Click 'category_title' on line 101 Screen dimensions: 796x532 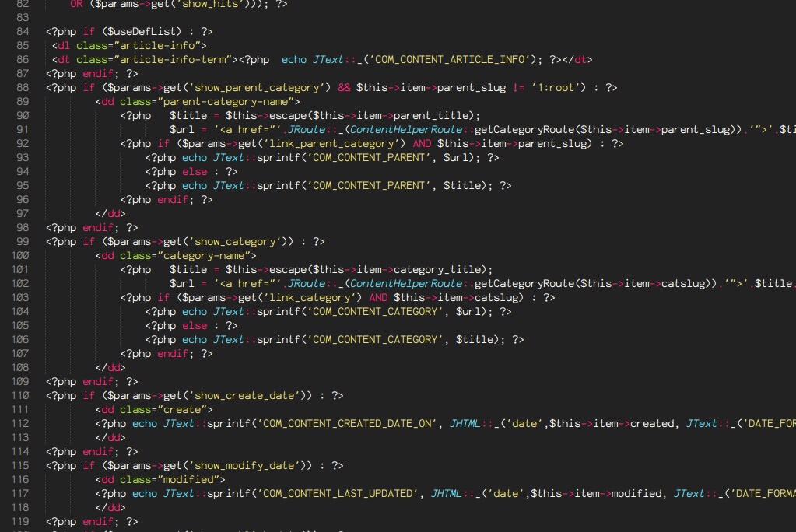[437, 270]
